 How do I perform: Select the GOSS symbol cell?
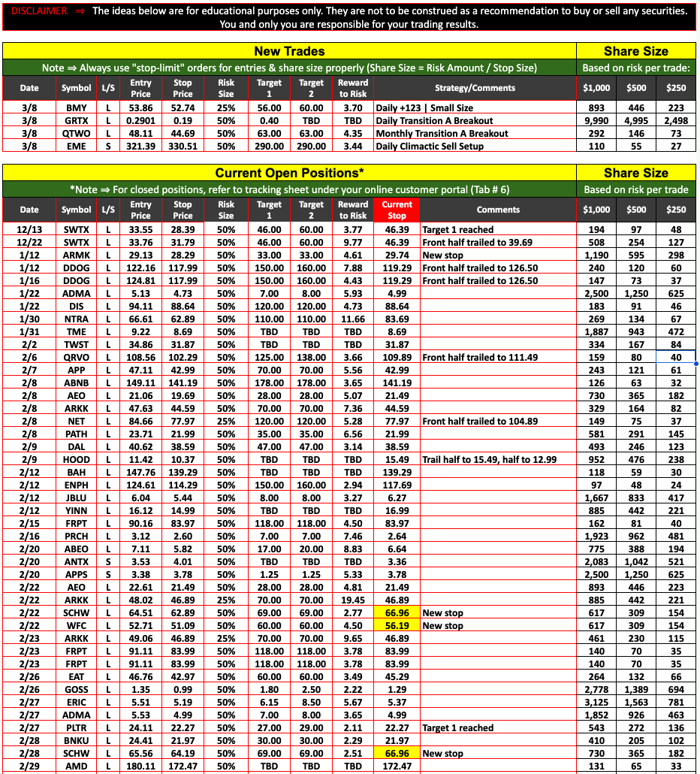(76, 690)
